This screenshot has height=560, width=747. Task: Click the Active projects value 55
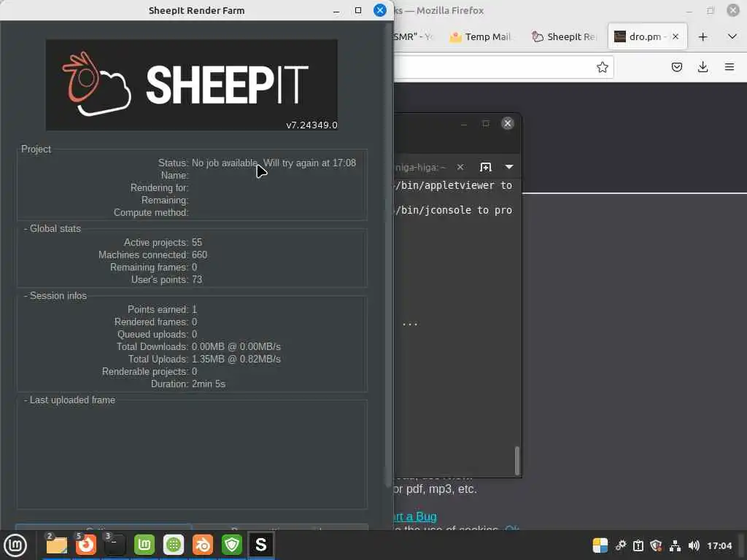[x=197, y=242]
